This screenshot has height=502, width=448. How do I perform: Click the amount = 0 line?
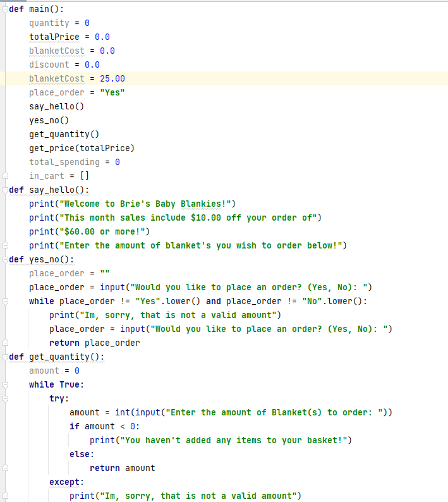coord(54,370)
